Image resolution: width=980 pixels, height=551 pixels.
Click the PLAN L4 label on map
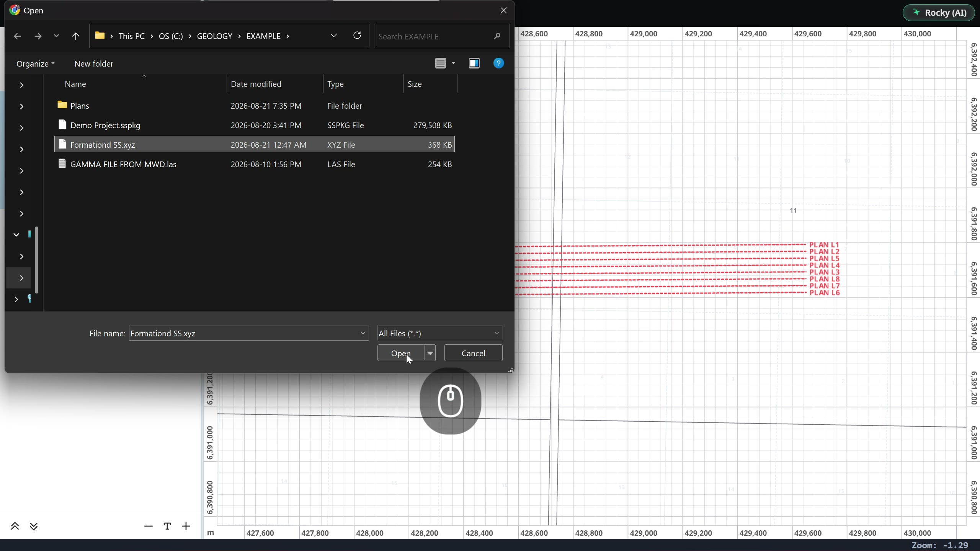click(x=825, y=265)
